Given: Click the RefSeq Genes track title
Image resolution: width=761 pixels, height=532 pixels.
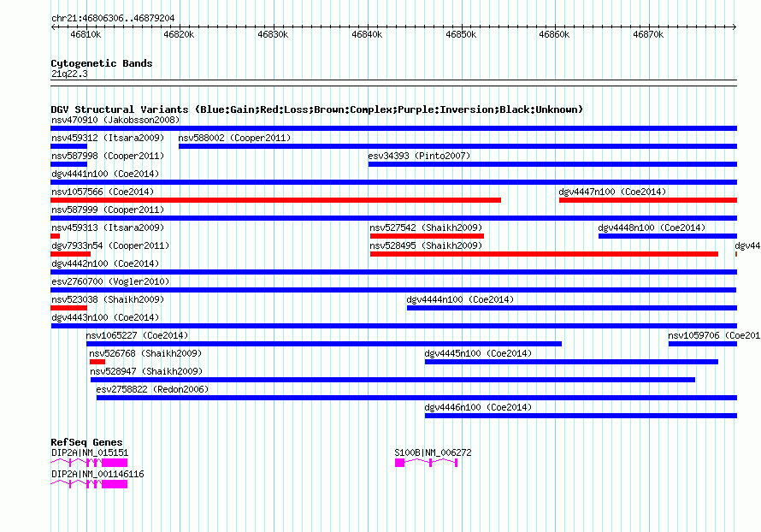Looking at the screenshot, I should click(86, 442).
